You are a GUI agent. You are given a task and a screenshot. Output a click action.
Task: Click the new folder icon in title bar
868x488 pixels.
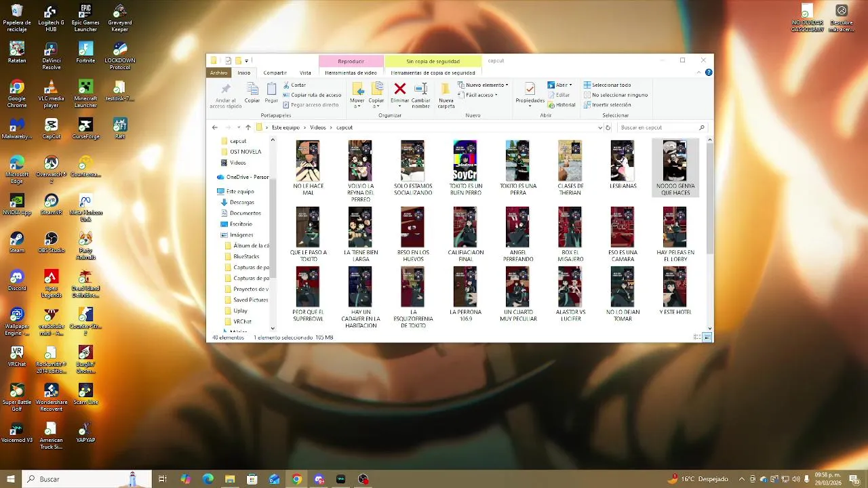click(x=238, y=60)
